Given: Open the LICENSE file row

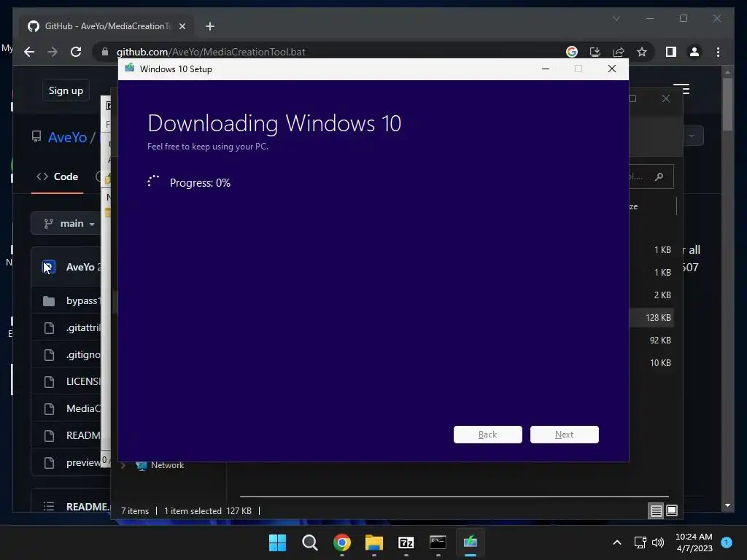Looking at the screenshot, I should coord(66,381).
